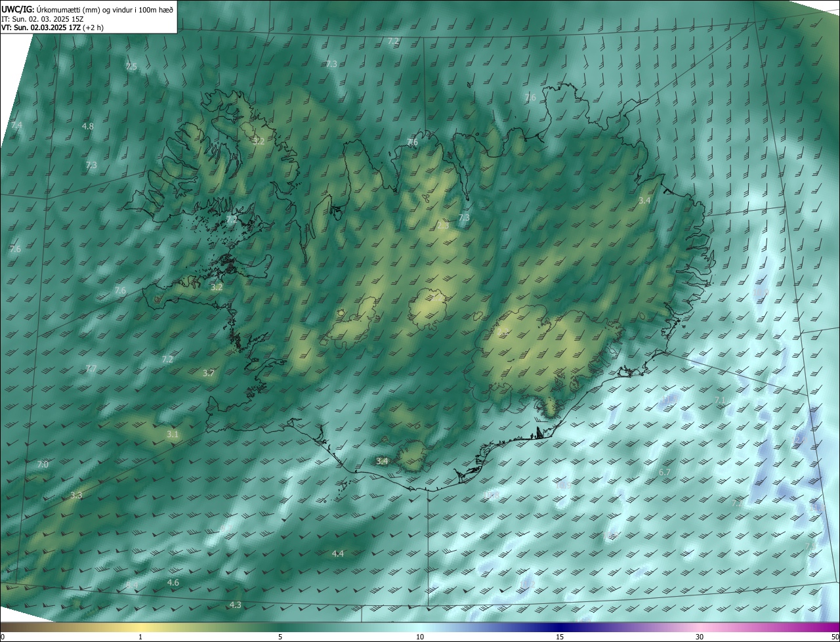
Task: Click the '50' tick label on the colorbar
Action: (x=835, y=637)
